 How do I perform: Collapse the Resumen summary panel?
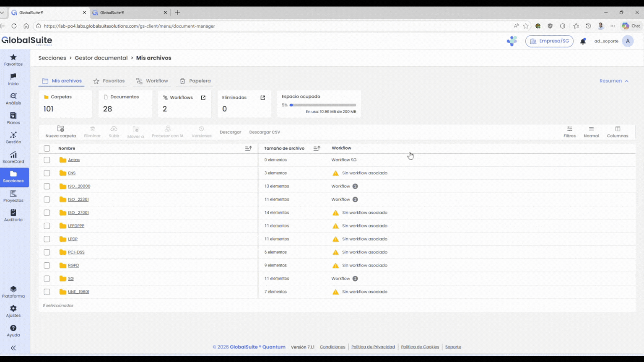[614, 81]
